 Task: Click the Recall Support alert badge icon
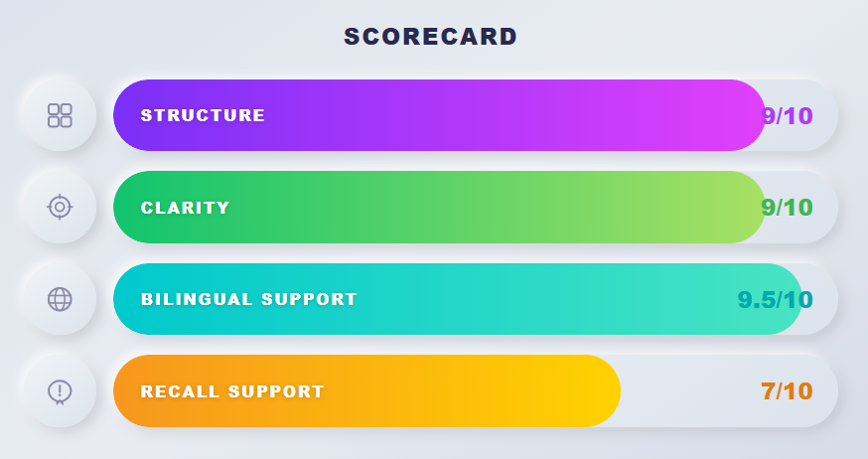(60, 391)
